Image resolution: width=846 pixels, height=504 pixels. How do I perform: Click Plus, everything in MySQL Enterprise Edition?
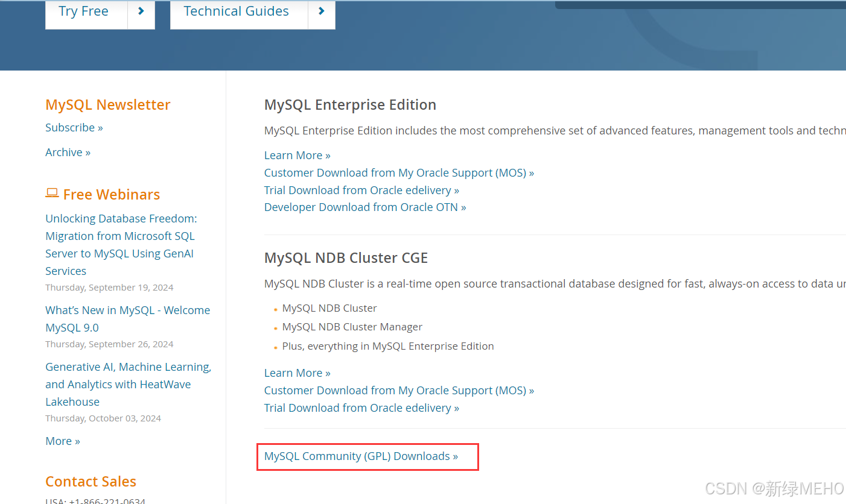[388, 347]
